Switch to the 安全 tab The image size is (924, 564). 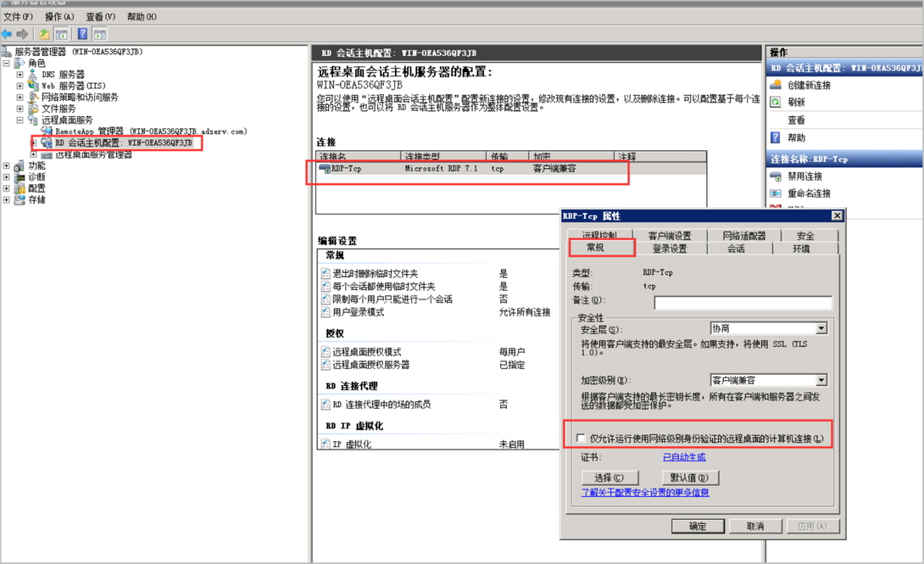click(805, 235)
